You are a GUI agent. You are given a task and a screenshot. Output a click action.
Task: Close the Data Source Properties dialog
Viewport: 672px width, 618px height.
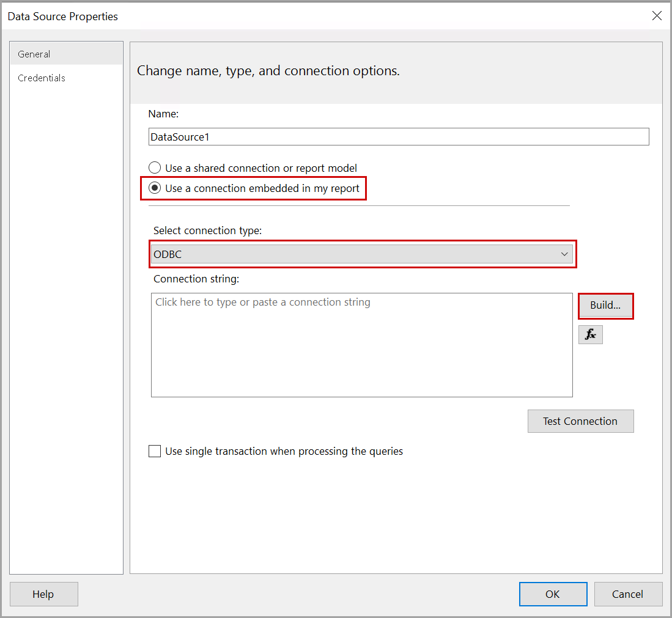click(657, 17)
